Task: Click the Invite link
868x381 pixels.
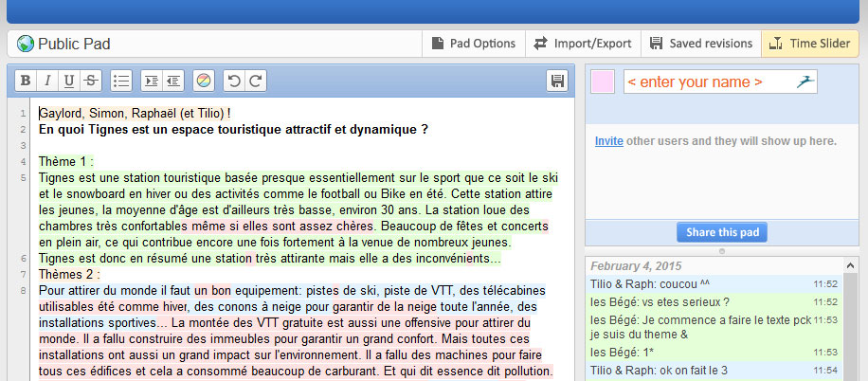Action: [608, 141]
